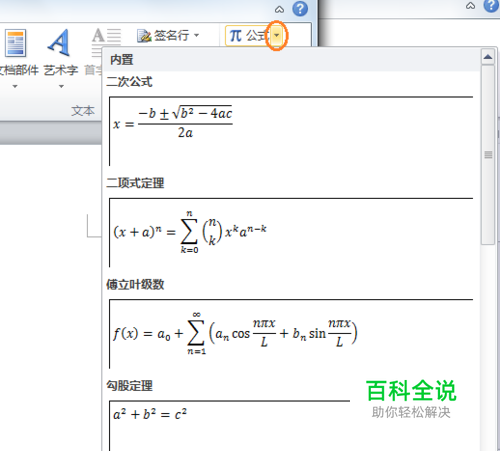Expand the 签名行 dropdown arrow
Screen dimensions: 500x451
(196, 35)
